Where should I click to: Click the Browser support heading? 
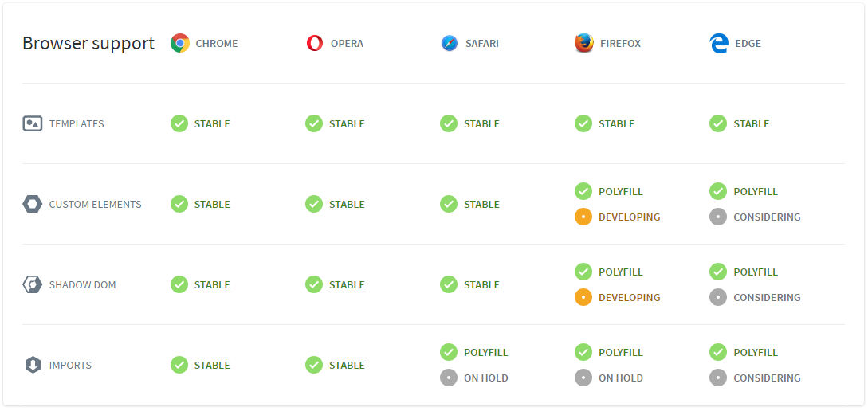[88, 43]
